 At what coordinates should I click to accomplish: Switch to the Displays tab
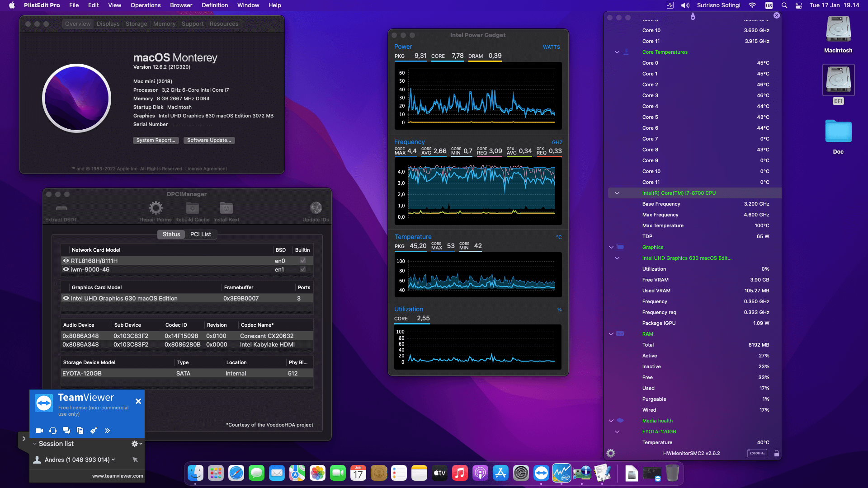tap(108, 24)
